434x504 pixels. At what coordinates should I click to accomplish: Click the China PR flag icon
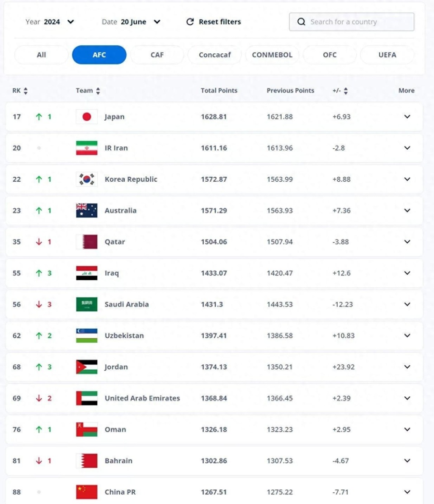pyautogui.click(x=87, y=492)
